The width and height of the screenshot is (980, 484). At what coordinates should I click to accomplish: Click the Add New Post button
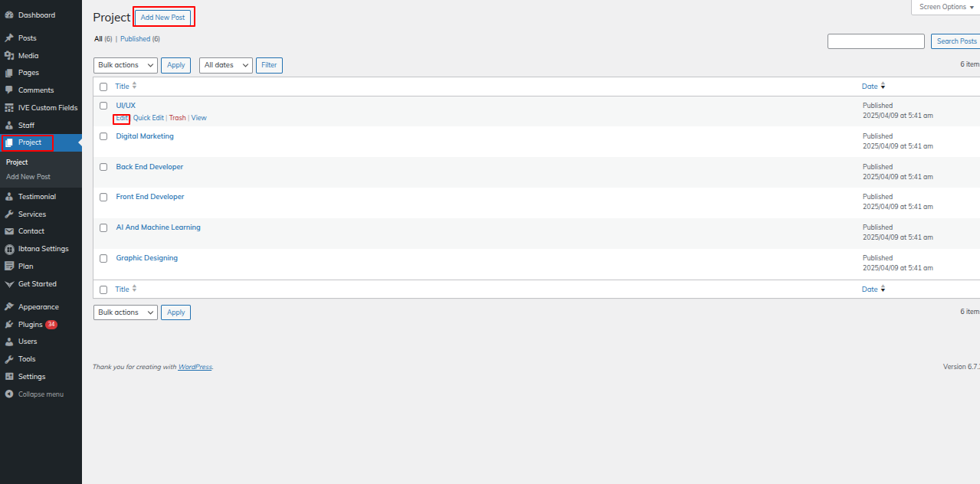[x=162, y=18]
